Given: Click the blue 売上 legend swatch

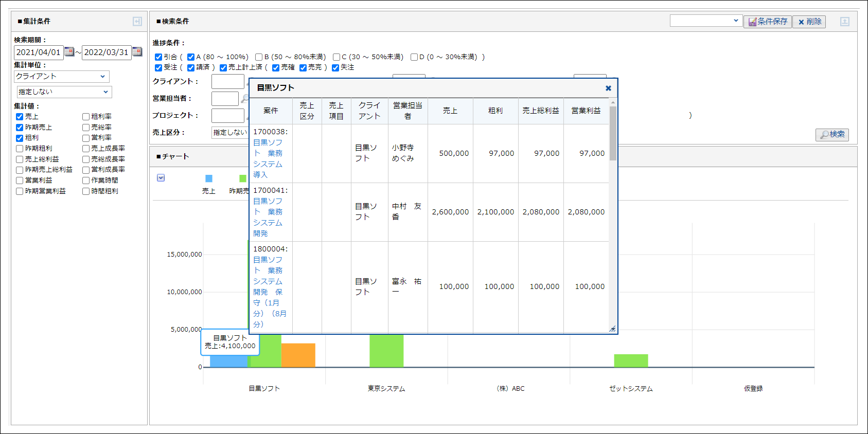Looking at the screenshot, I should tap(209, 178).
